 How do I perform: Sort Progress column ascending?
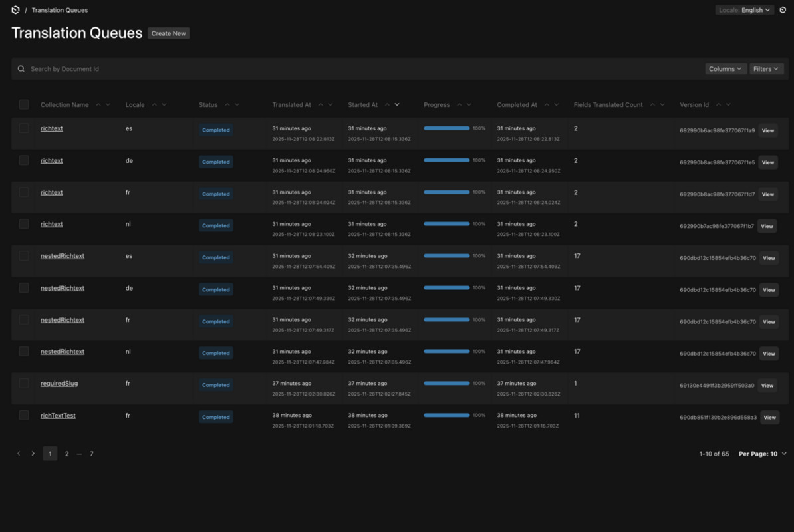coord(459,104)
